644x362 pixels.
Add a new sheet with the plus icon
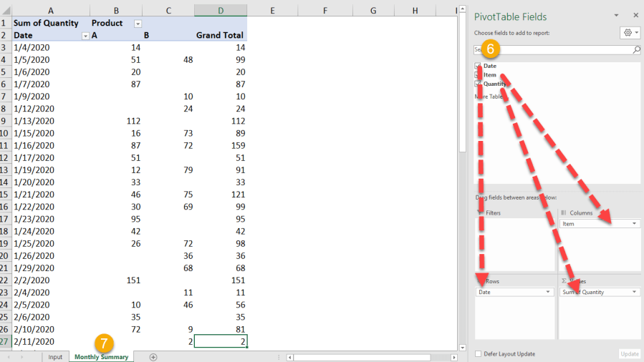tap(153, 357)
